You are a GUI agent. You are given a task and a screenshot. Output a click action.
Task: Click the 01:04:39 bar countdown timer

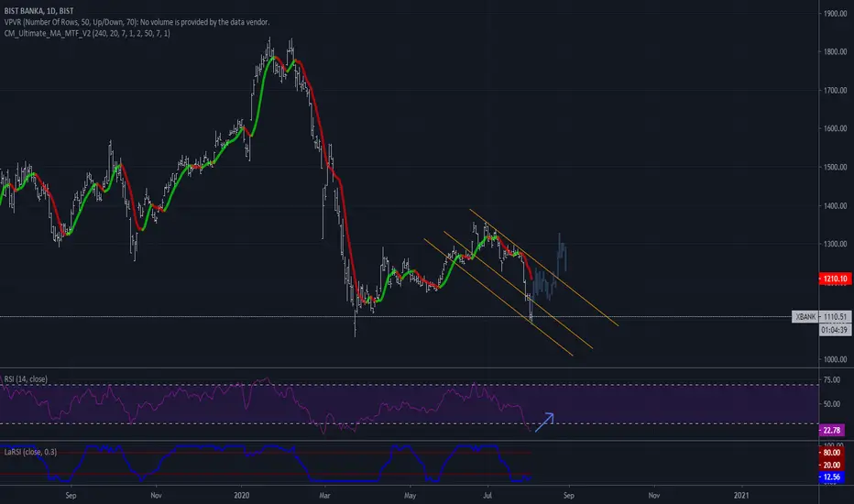point(835,330)
